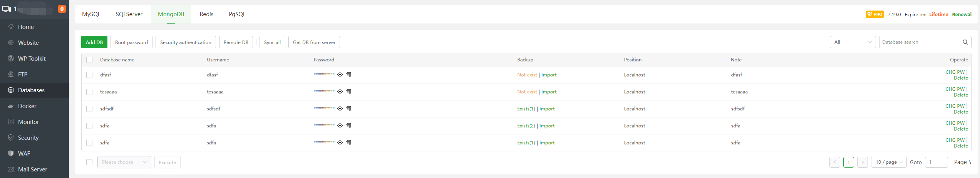The height and width of the screenshot is (178, 980).
Task: Click the WAF shield icon in sidebar
Action: point(11,154)
